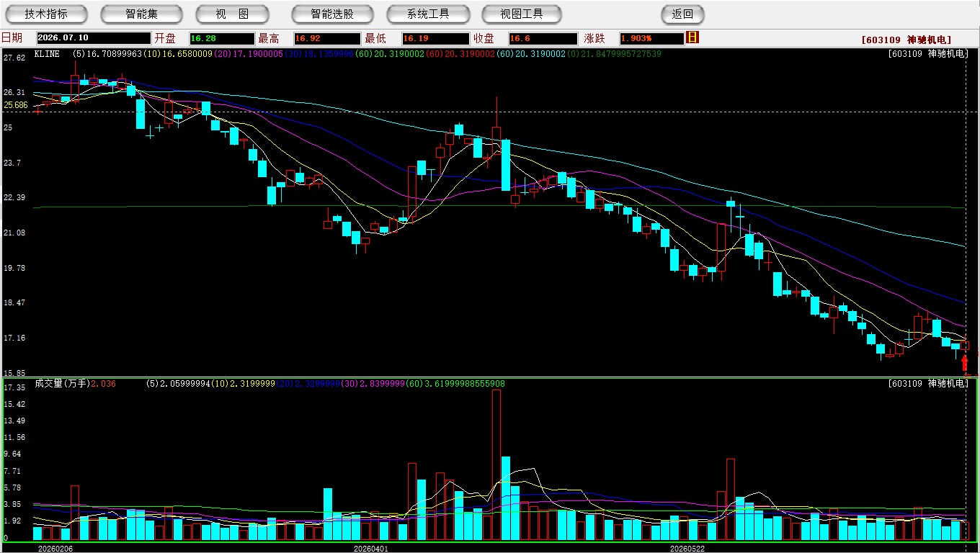Click the 成交量(万手) volume label

pos(62,384)
